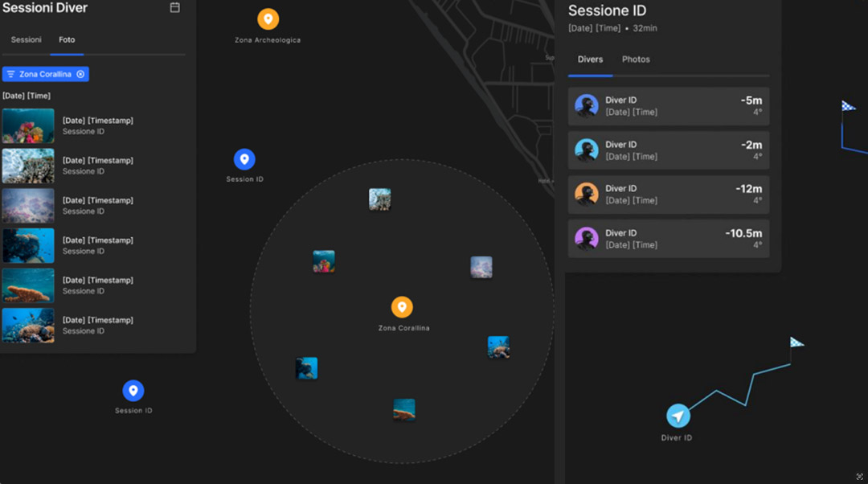Open the dark blue diver thumbnail in the photo list

click(x=28, y=245)
